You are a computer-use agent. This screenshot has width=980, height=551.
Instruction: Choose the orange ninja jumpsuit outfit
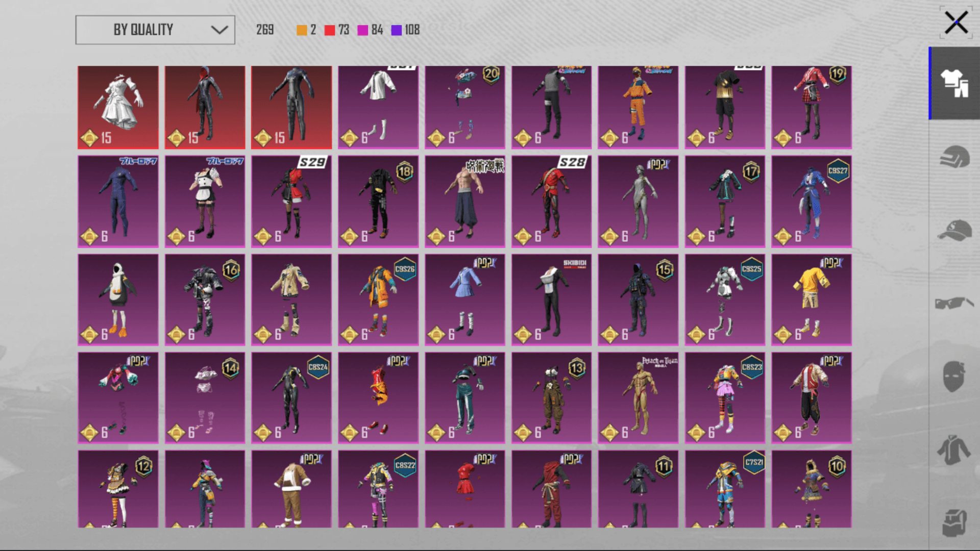pyautogui.click(x=638, y=107)
